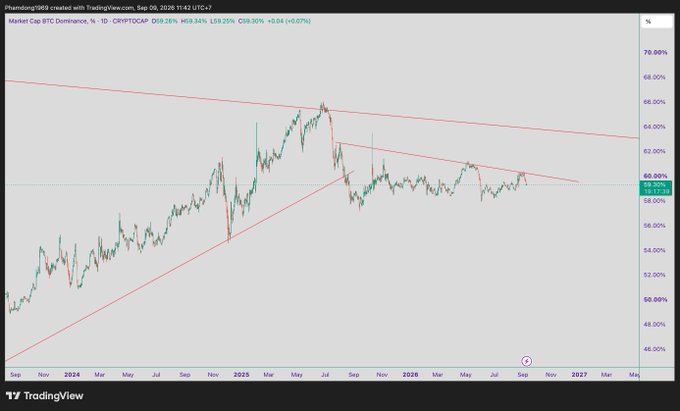Click the 52.00% price axis label
Image resolution: width=680 pixels, height=411 pixels.
tap(655, 275)
